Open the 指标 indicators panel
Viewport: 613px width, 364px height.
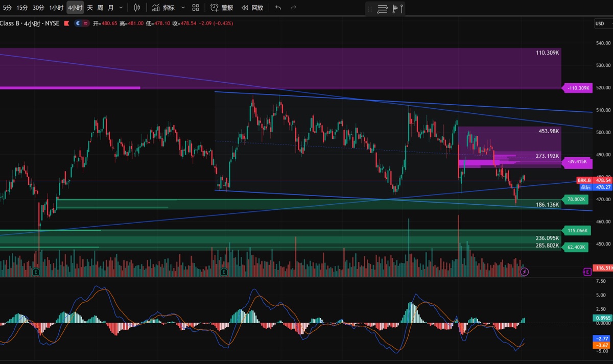point(163,8)
